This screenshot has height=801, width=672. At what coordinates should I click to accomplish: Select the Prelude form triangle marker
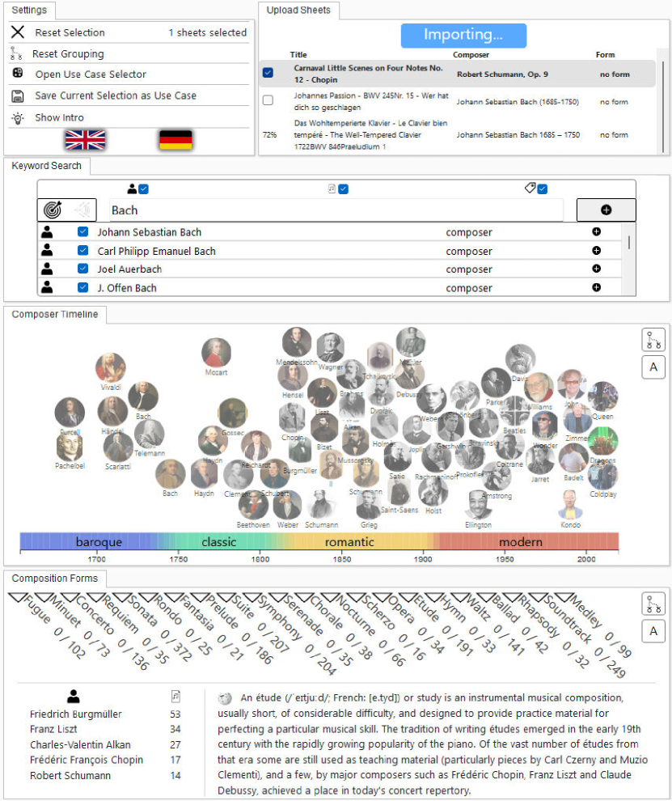coord(199,597)
